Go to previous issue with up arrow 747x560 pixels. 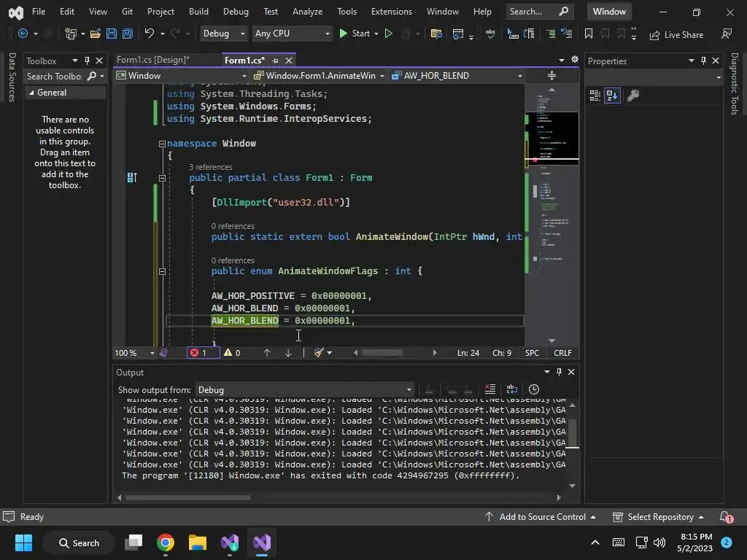(x=267, y=353)
